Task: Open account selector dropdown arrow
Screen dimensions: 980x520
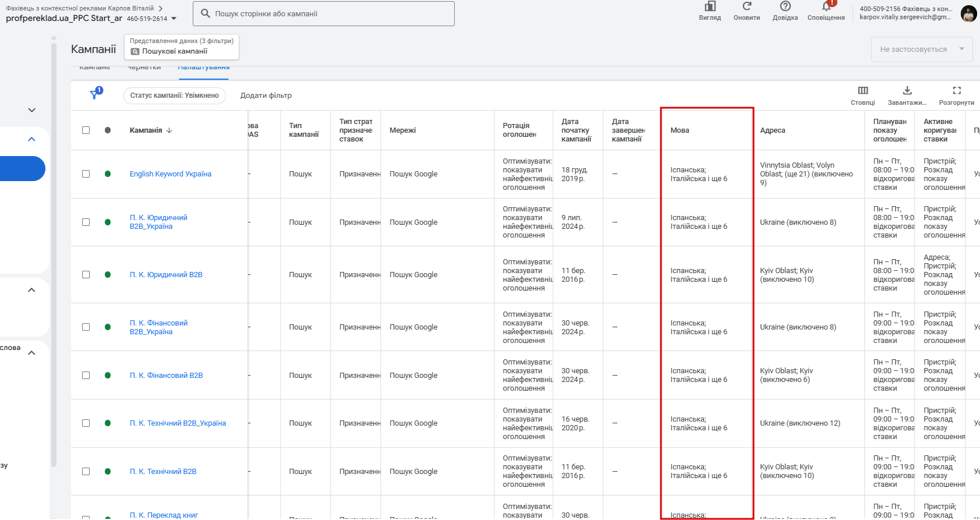Action: click(174, 19)
